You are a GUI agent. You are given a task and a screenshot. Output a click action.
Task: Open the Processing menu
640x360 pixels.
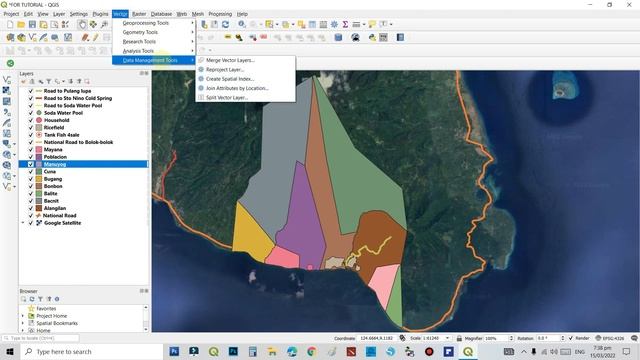click(x=220, y=14)
